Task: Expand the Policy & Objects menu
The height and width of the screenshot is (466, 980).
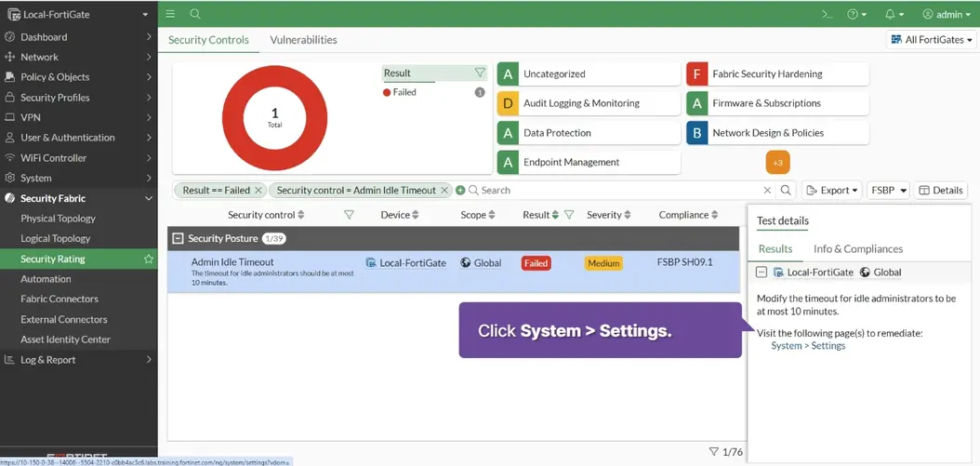Action: tap(79, 77)
